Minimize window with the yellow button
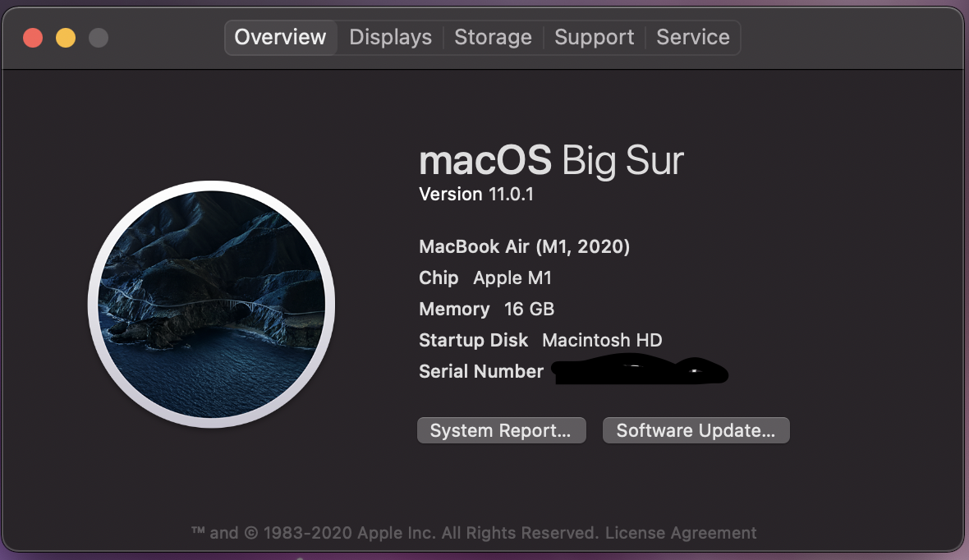 point(66,38)
